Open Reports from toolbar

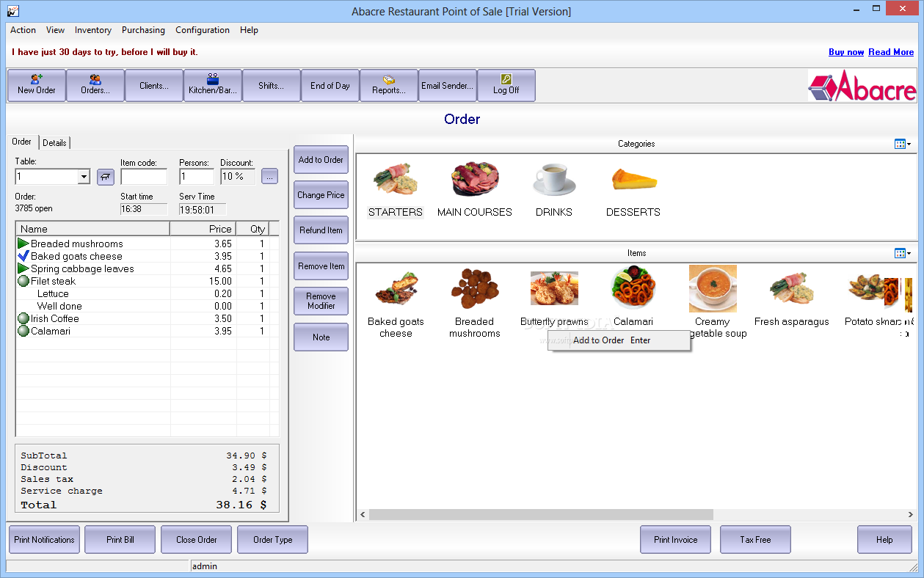tap(389, 85)
